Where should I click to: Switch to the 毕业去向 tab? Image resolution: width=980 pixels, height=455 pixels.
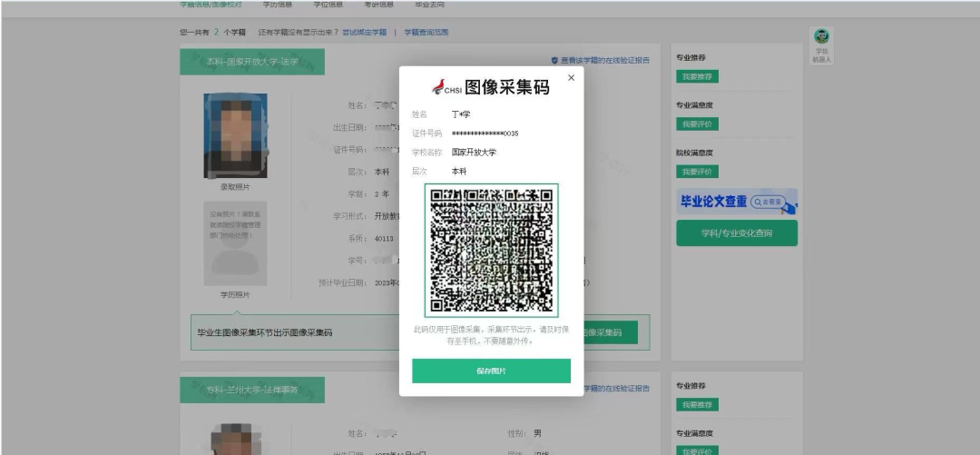tap(429, 4)
